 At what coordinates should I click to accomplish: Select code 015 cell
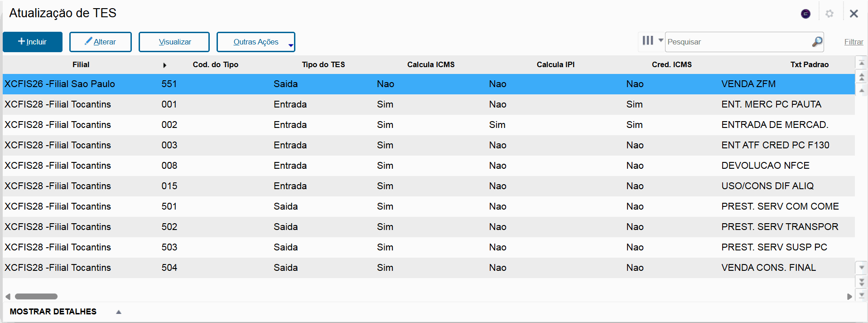(x=169, y=186)
